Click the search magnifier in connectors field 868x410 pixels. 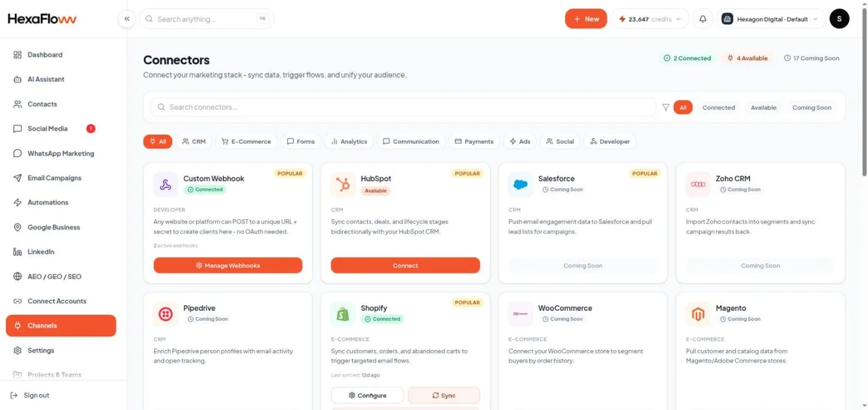pyautogui.click(x=161, y=107)
